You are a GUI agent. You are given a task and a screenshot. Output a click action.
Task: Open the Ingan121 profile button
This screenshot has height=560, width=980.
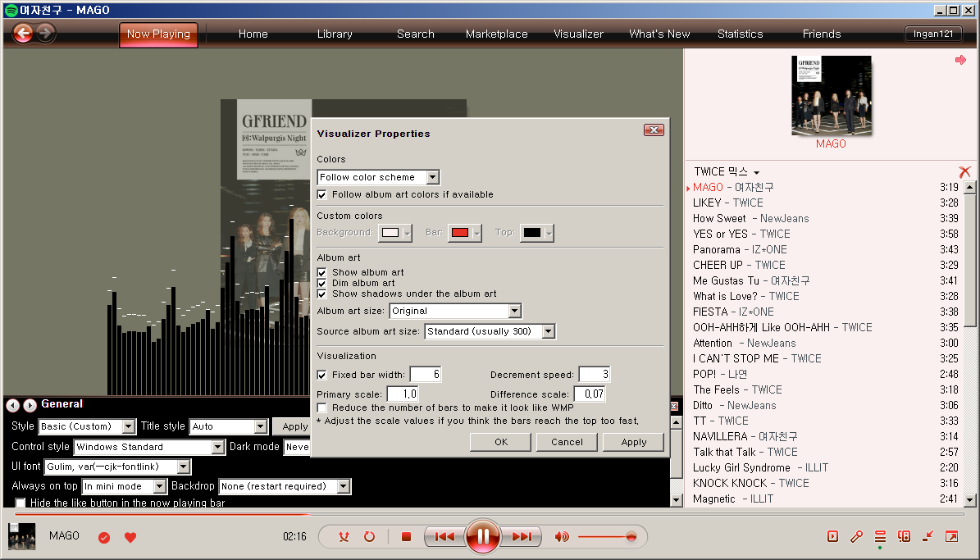tap(933, 34)
